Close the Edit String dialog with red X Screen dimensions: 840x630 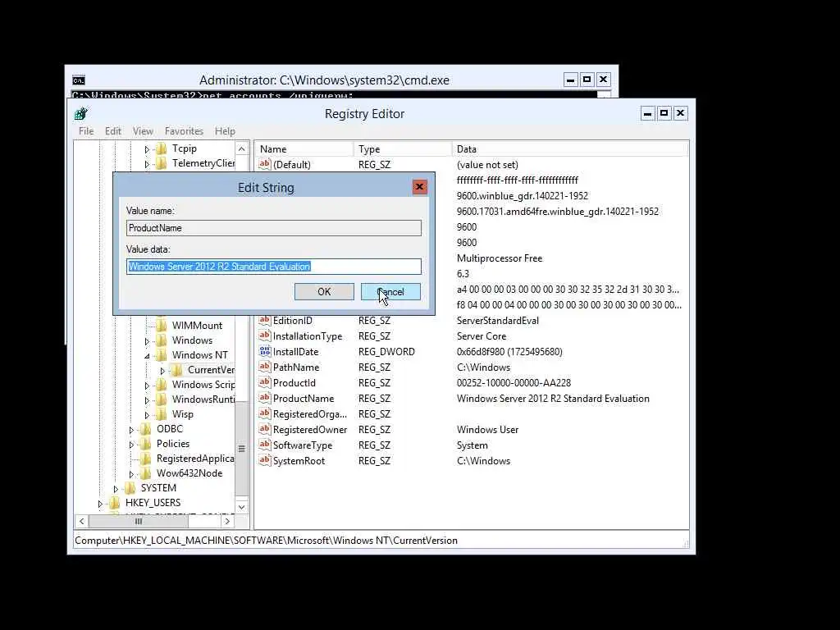pyautogui.click(x=419, y=186)
